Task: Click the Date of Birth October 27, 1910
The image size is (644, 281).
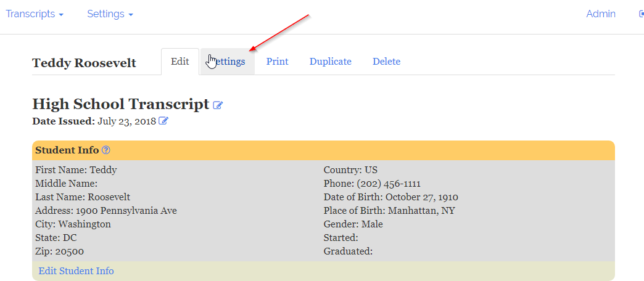Action: pyautogui.click(x=421, y=197)
